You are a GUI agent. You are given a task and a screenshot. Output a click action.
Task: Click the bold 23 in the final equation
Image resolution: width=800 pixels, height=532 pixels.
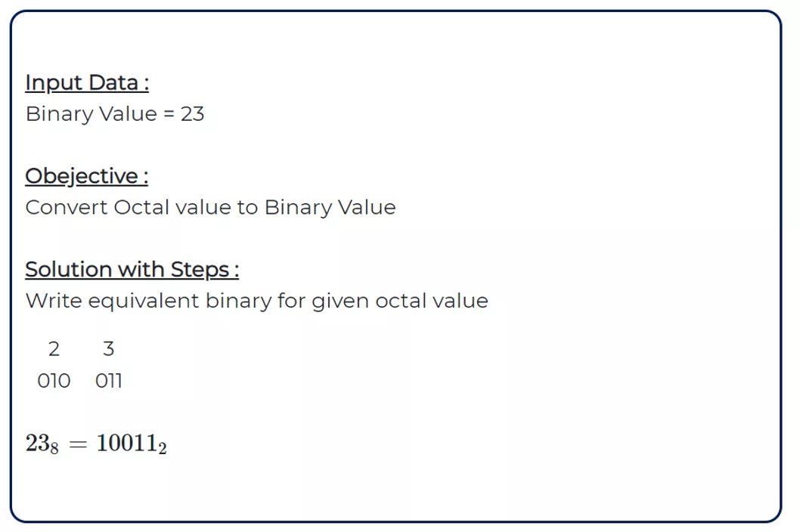coord(37,443)
